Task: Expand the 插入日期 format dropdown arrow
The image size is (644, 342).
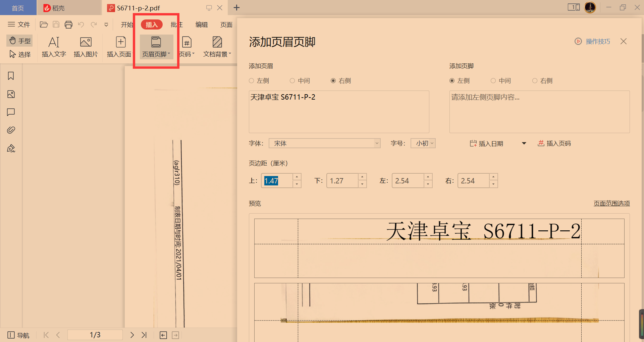Action: pyautogui.click(x=524, y=144)
